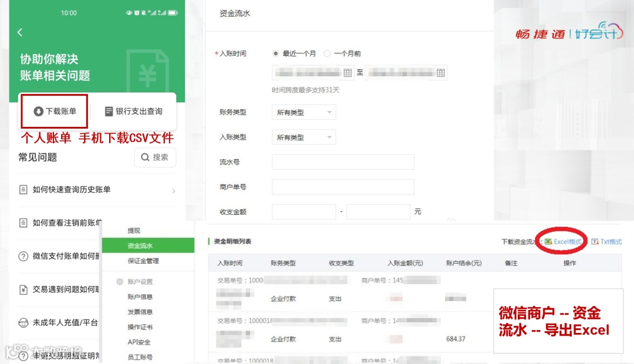Tap the 下载账单 download button
The width and height of the screenshot is (634, 364).
click(x=55, y=111)
